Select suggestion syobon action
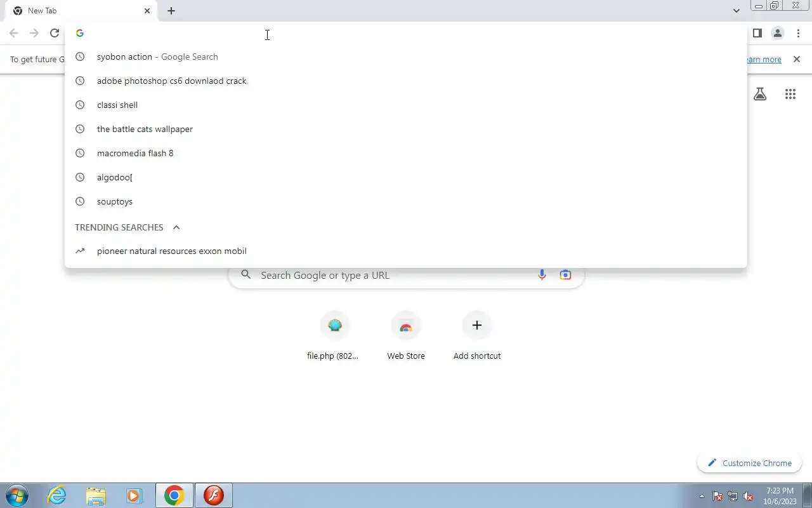812x508 pixels. coord(406,57)
